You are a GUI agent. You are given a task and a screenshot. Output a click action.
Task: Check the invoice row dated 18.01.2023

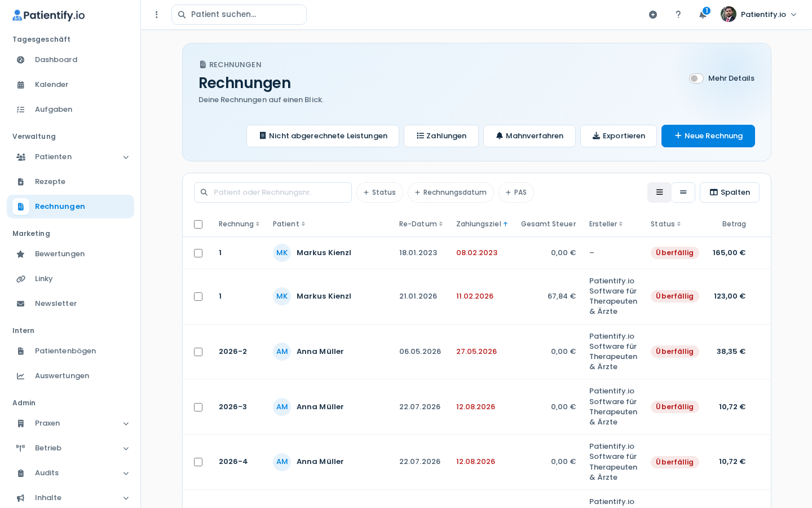point(198,253)
